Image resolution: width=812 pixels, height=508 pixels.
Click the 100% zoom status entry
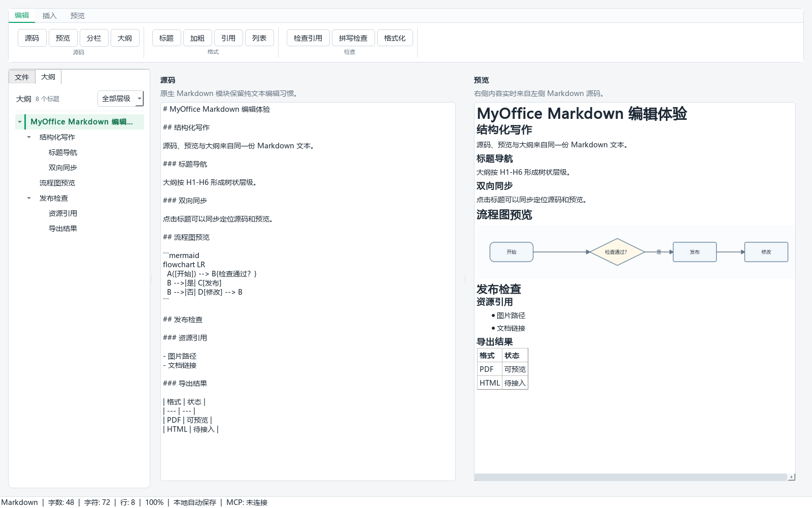[154, 502]
